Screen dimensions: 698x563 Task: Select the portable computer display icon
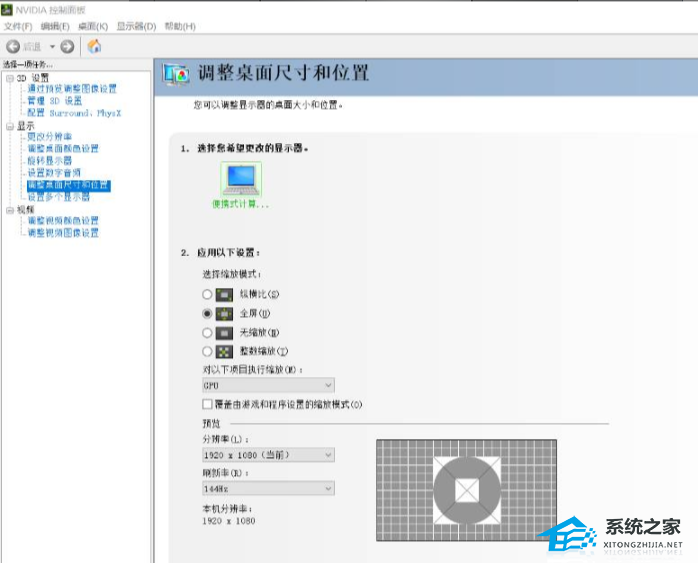pos(241,179)
